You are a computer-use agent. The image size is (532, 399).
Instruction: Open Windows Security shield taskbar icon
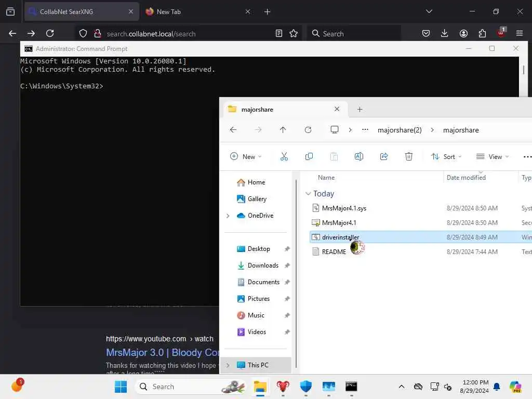tap(305, 387)
